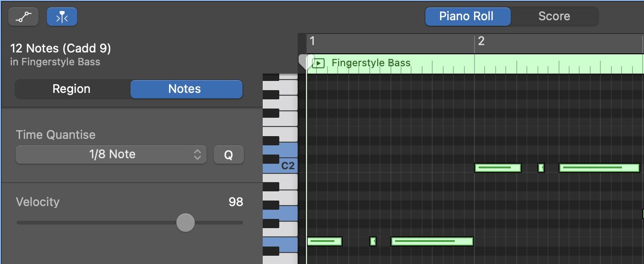Select the first note at start of bar 1
The image size is (644, 264).
click(324, 241)
